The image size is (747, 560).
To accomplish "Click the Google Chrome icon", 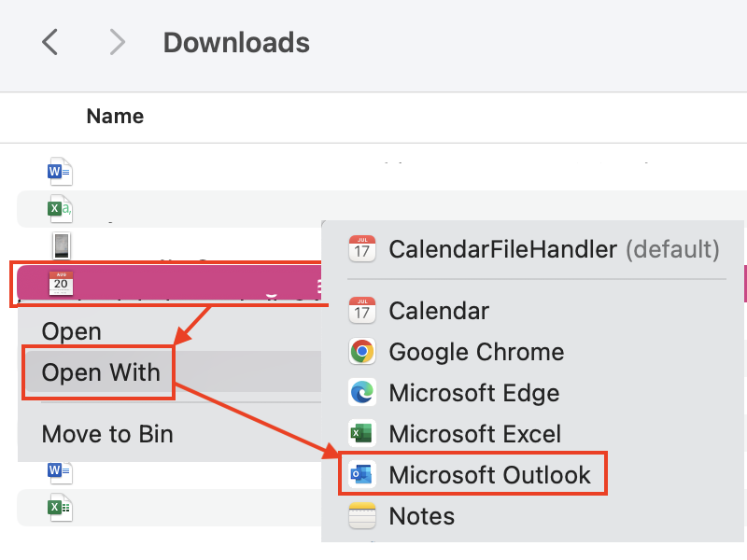I will point(362,352).
